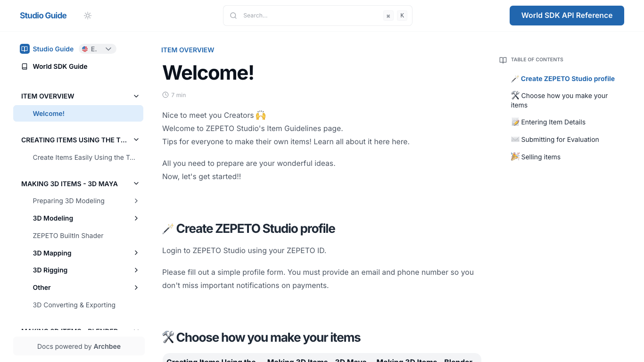Expand the 3D Modeling submenu
The height and width of the screenshot is (362, 644).
136,218
